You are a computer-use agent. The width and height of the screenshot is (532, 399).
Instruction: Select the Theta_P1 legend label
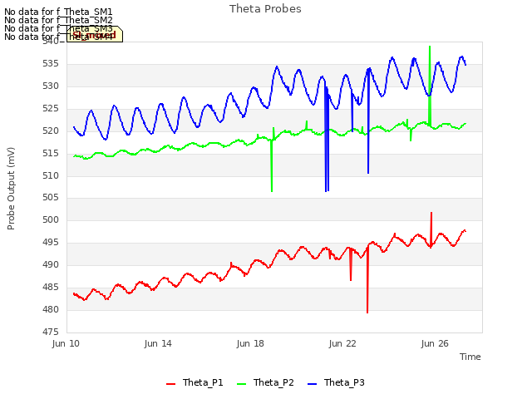coord(203,382)
